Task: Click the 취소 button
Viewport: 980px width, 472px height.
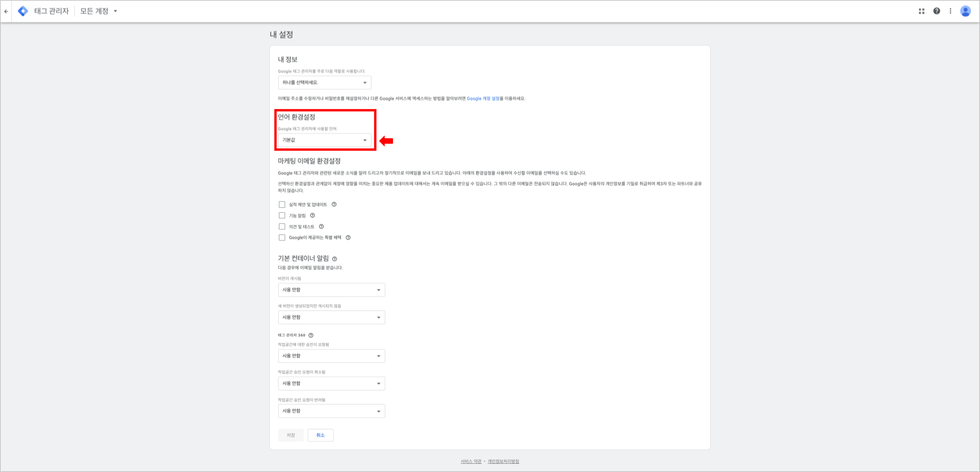Action: pos(320,435)
